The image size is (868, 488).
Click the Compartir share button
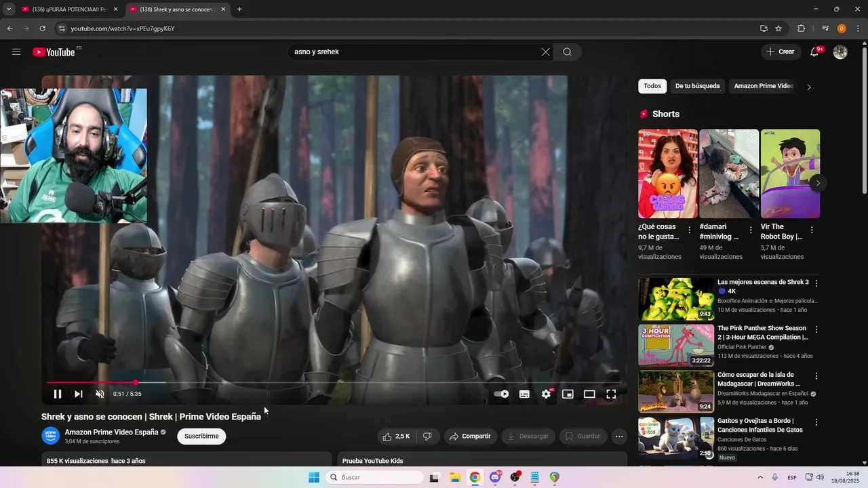coord(471,436)
